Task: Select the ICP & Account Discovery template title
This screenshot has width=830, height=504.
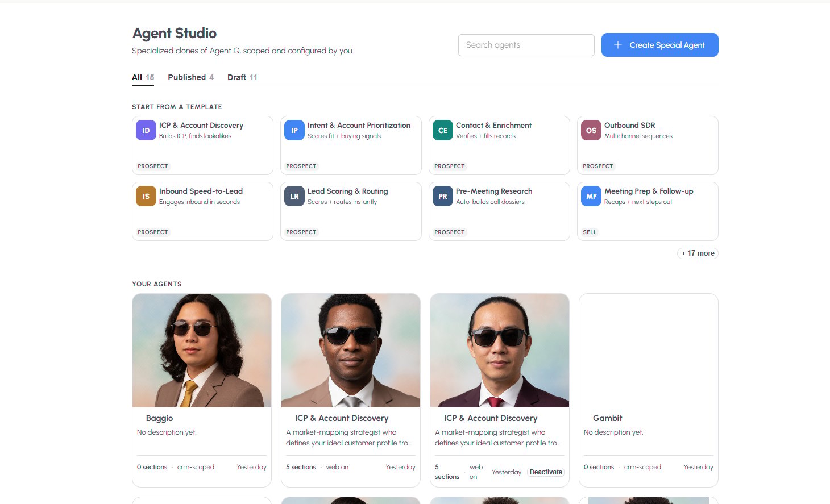Action: [x=201, y=126]
